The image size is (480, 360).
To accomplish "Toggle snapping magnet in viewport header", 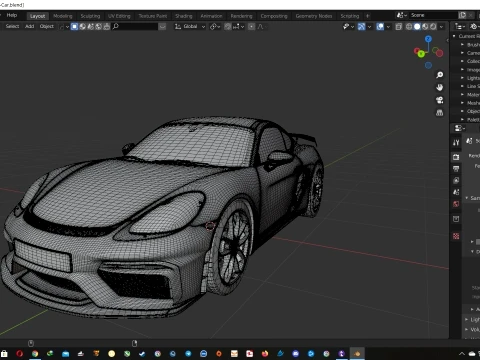I will (x=228, y=26).
